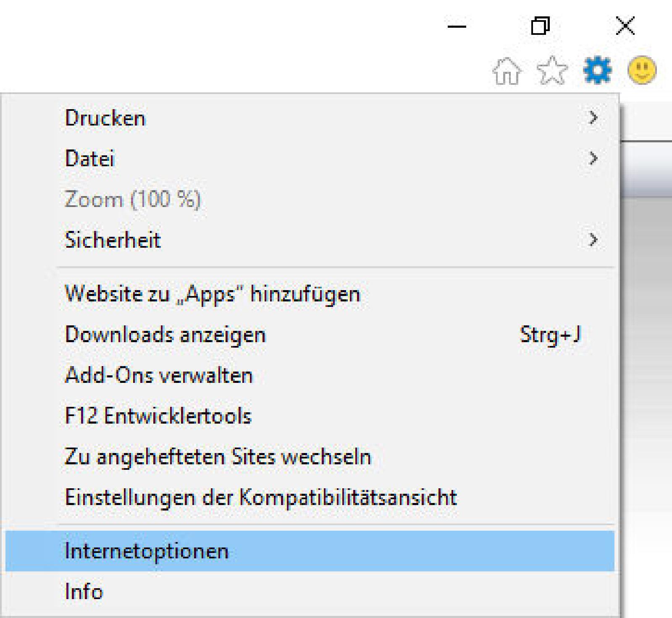Expand the Datei submenu arrow
The height and width of the screenshot is (618, 672).
593,158
